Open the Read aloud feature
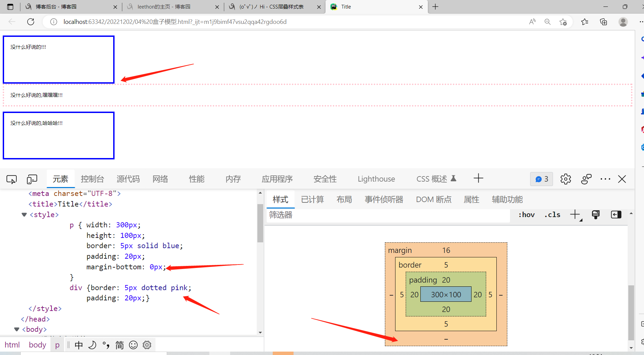This screenshot has width=644, height=355. (532, 22)
